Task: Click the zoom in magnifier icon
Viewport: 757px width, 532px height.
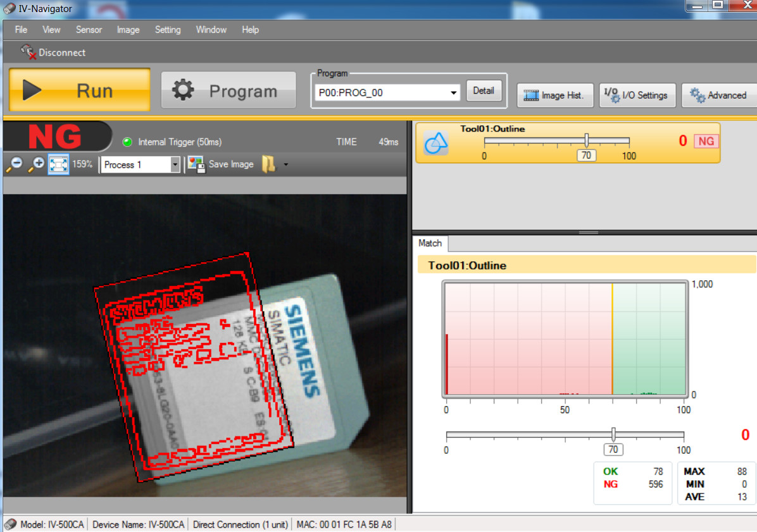Action: [x=37, y=164]
